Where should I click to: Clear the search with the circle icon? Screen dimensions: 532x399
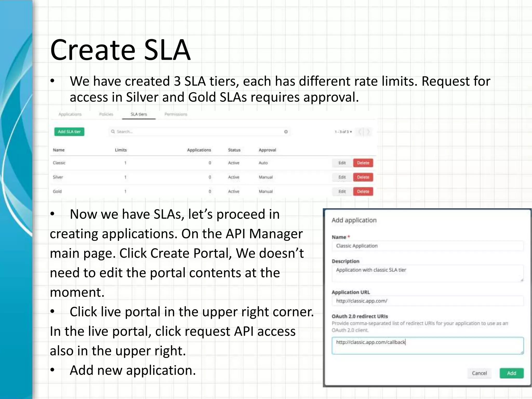[286, 132]
